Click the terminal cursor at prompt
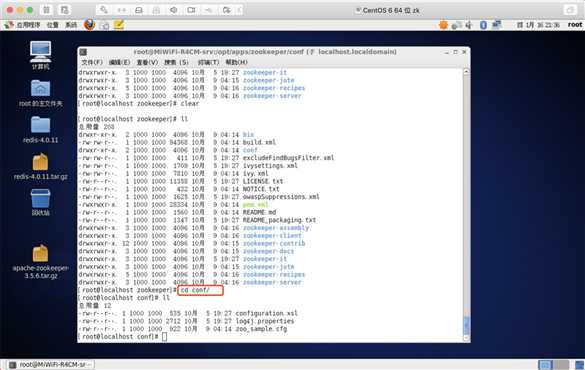Viewport: 585px width, 370px height. point(165,336)
